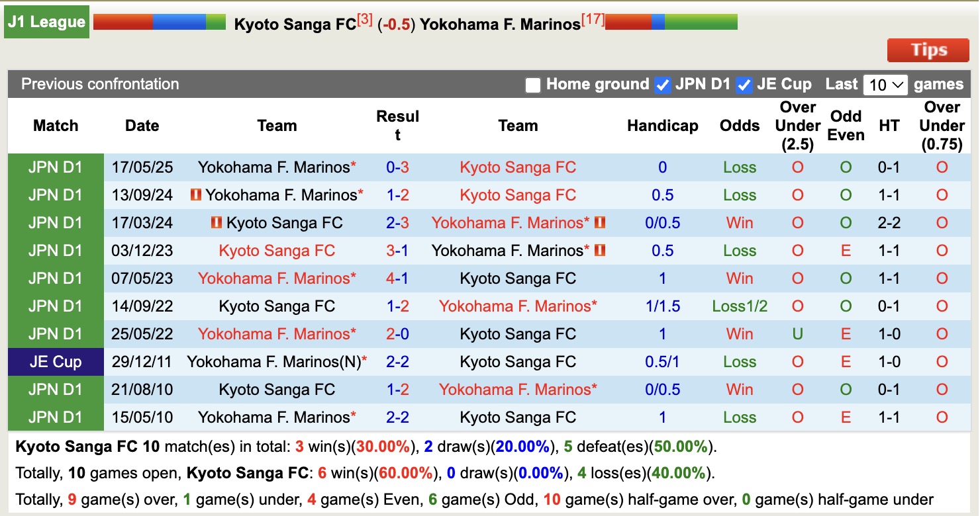Enable the Home ground checkbox

coord(532,84)
